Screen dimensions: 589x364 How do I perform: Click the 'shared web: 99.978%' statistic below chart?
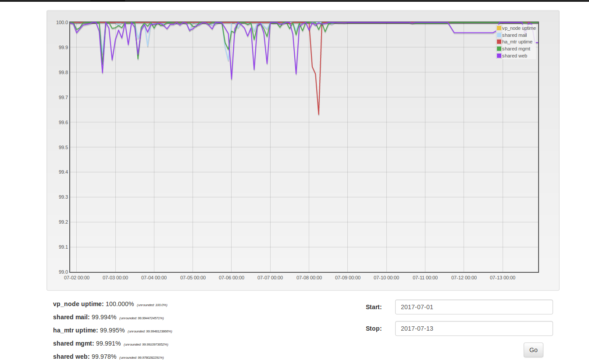pos(85,357)
